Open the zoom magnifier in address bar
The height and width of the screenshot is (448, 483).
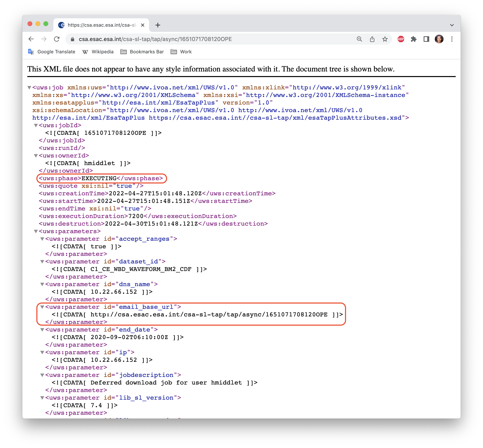click(x=359, y=39)
